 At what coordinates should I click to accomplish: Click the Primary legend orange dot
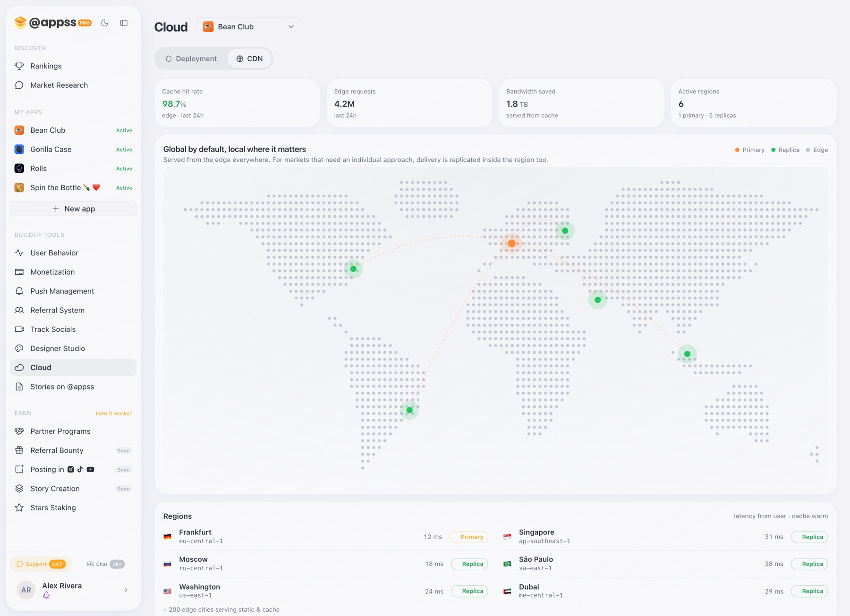click(737, 150)
